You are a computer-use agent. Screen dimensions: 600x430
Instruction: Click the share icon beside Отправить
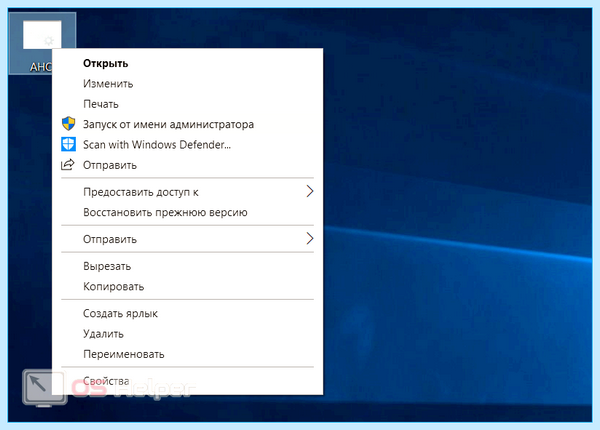(68, 165)
